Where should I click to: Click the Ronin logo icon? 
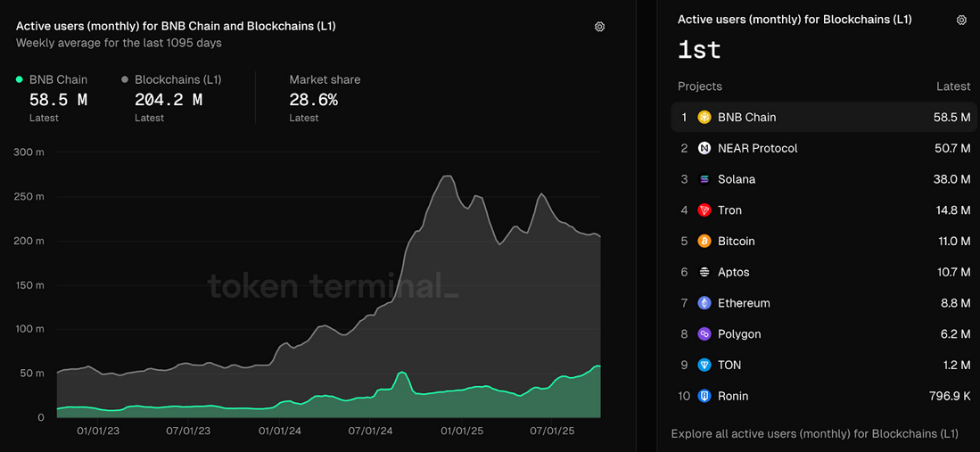pyautogui.click(x=704, y=396)
